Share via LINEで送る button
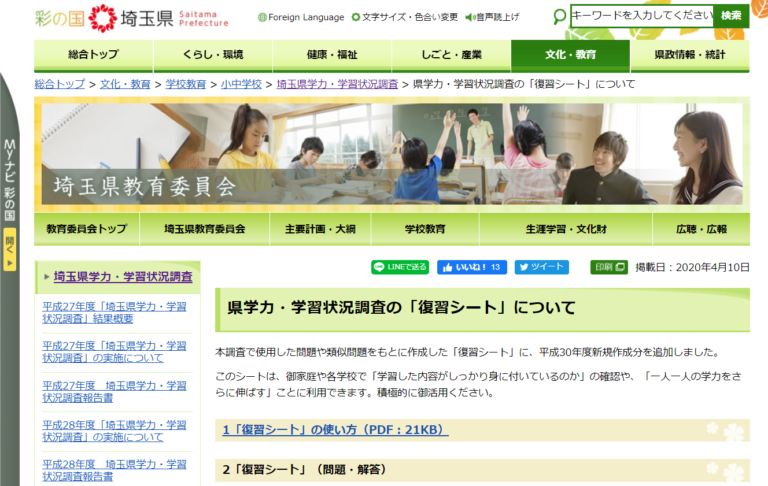Viewport: 768px width, 486px height. click(400, 267)
